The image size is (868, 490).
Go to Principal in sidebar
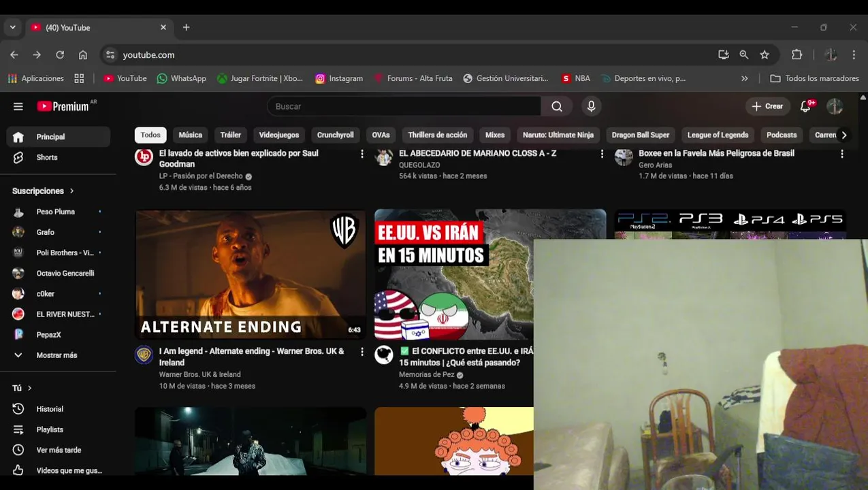click(x=58, y=137)
